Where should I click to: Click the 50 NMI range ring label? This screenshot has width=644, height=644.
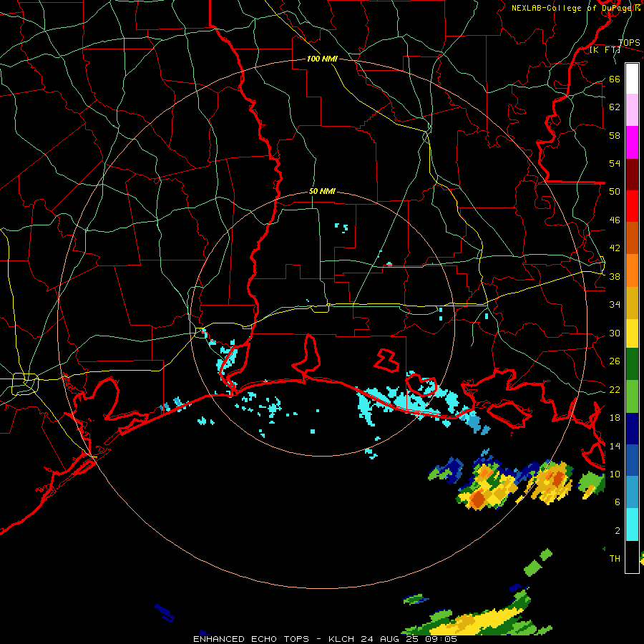322,191
